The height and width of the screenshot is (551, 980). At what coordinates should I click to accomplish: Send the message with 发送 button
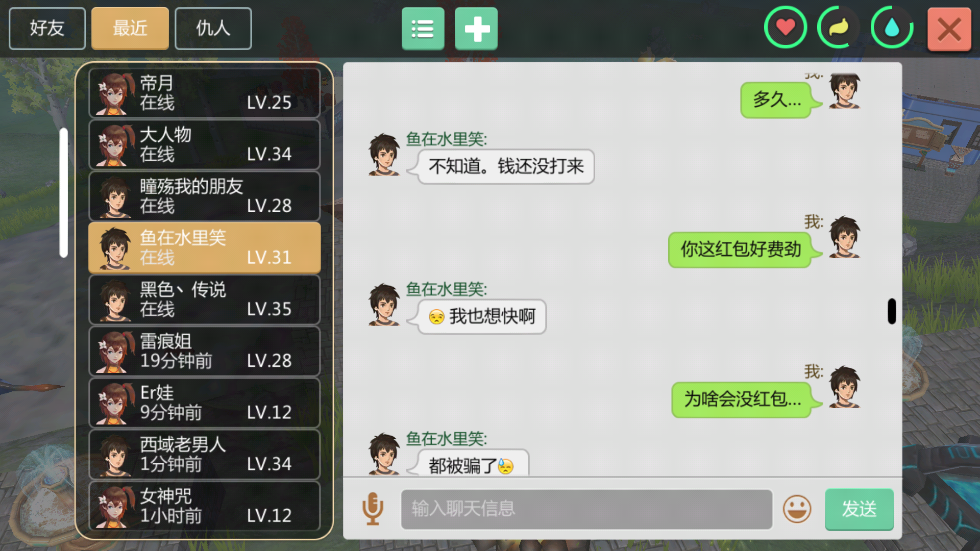pos(859,509)
